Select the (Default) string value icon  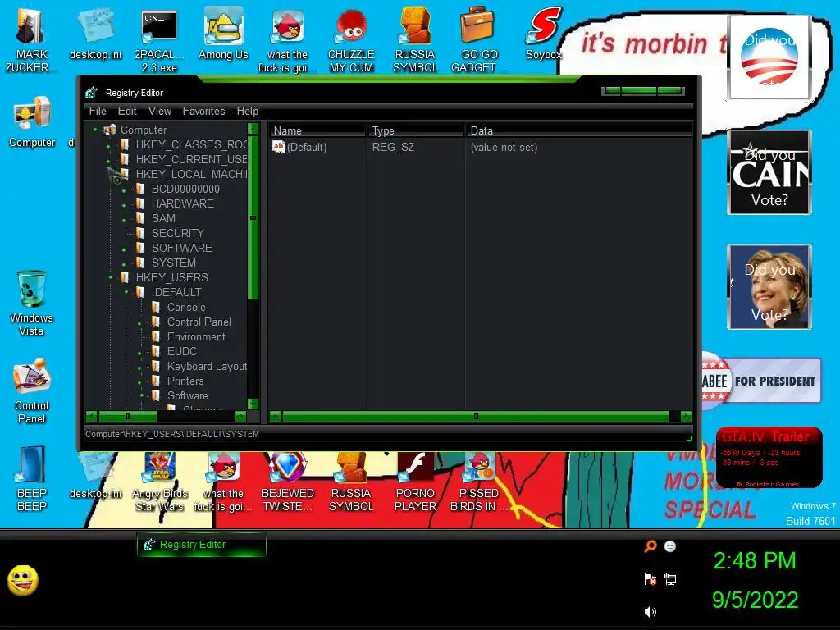tap(279, 147)
